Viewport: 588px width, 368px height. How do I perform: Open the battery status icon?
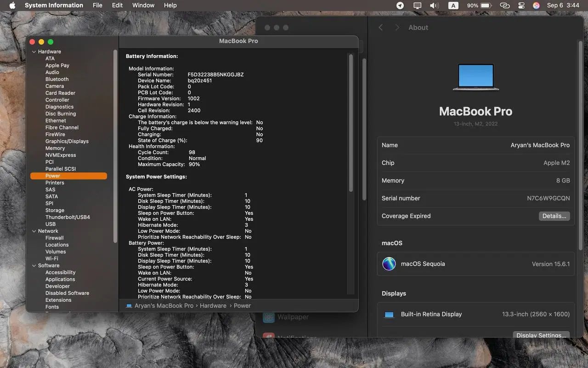click(x=480, y=6)
